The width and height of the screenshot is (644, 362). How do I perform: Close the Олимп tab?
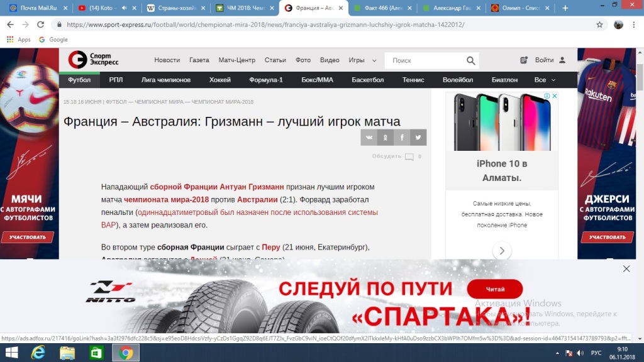coord(547,8)
